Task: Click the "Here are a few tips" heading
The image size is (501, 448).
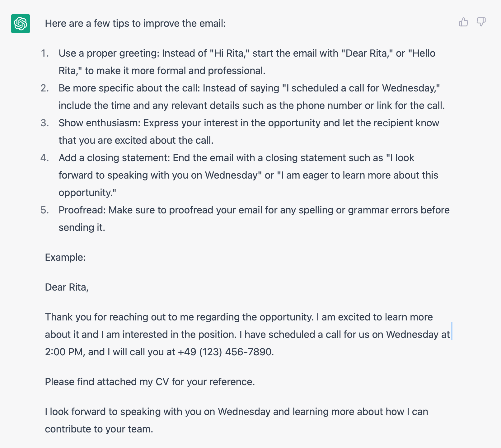Action: coord(135,24)
